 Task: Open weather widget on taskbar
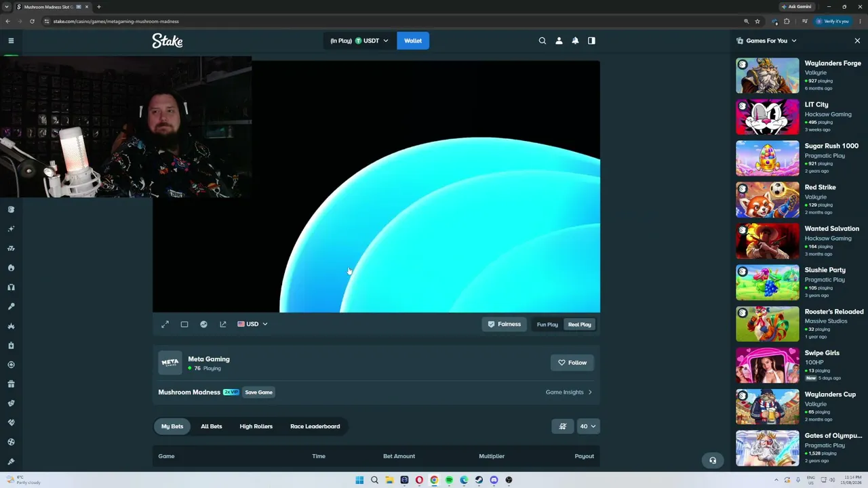pyautogui.click(x=22, y=480)
